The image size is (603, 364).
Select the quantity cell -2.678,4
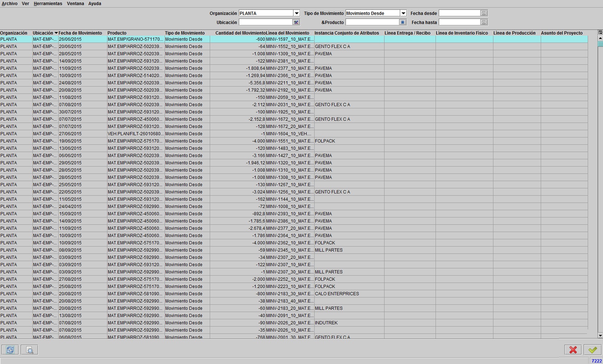point(238,228)
